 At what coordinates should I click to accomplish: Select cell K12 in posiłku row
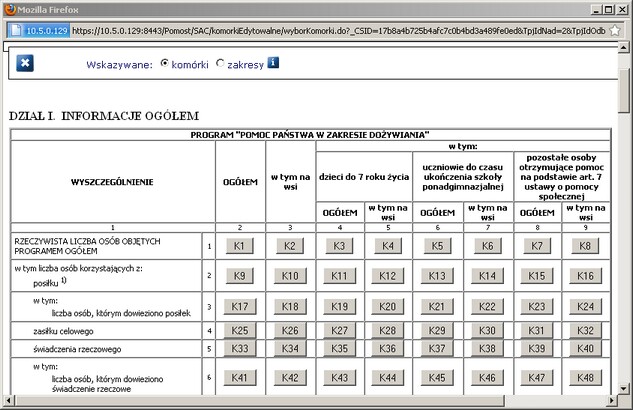389,275
